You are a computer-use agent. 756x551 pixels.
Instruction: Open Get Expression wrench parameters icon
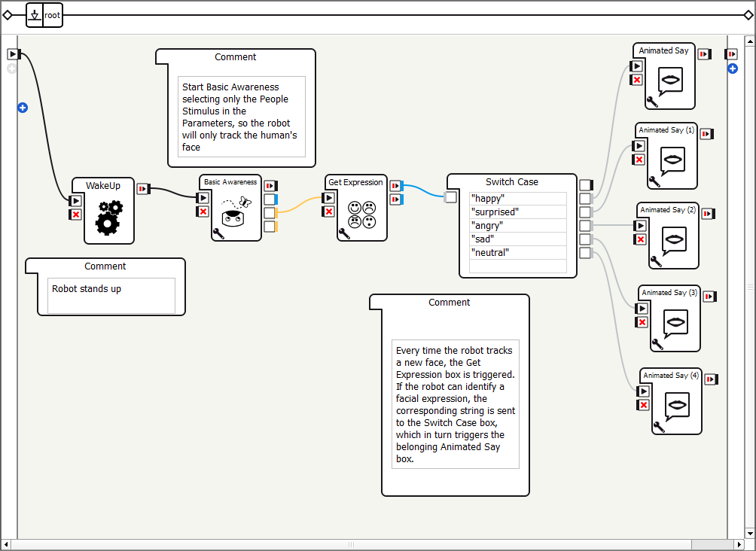pyautogui.click(x=344, y=233)
